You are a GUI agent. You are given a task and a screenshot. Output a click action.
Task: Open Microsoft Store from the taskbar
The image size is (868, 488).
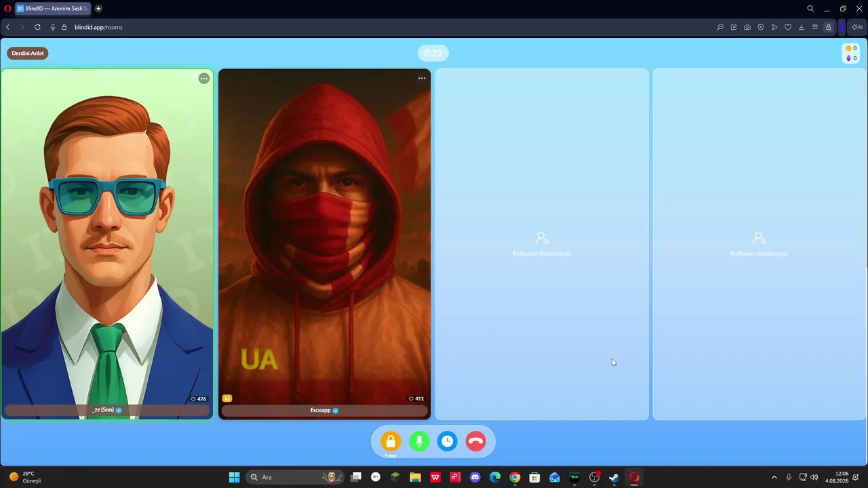pos(534,477)
